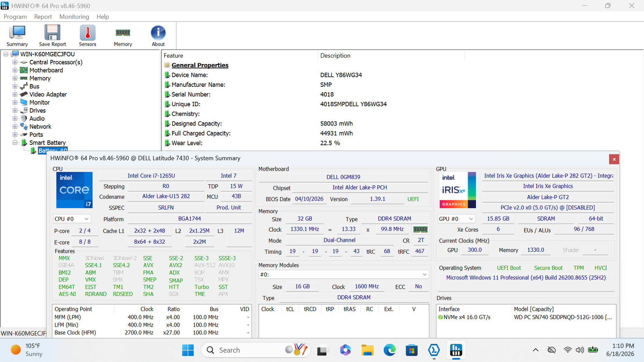Click the Intel Alder Lake-P PCH chipset field
644x362 pixels.
coord(360,187)
